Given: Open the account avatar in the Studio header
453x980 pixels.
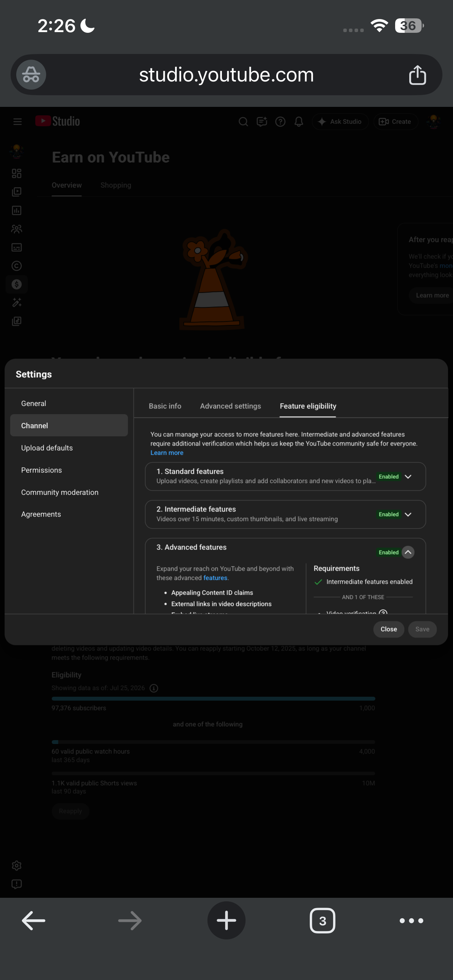Looking at the screenshot, I should 434,122.
